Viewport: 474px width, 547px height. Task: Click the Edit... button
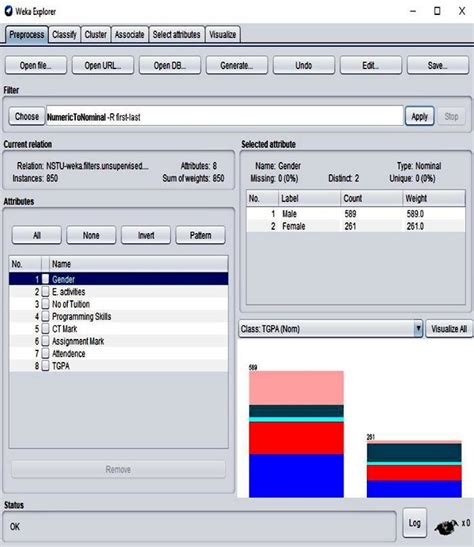(371, 65)
